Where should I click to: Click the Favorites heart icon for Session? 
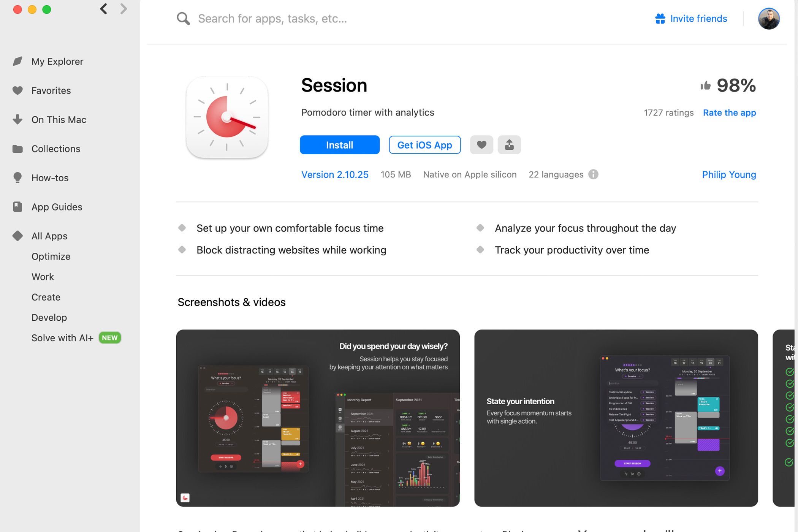(x=481, y=144)
